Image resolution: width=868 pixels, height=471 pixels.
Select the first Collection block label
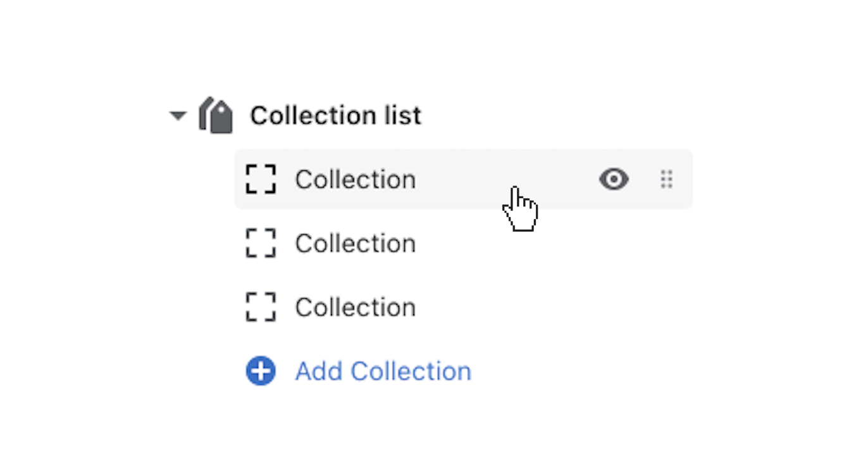356,180
